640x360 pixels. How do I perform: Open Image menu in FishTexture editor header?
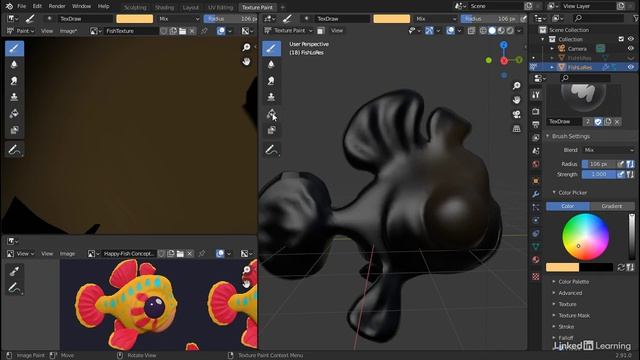click(x=68, y=31)
